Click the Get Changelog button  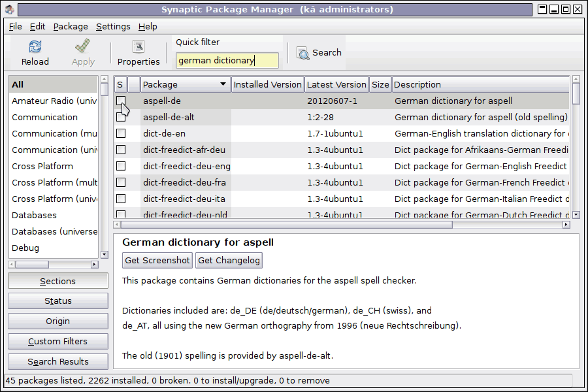229,260
